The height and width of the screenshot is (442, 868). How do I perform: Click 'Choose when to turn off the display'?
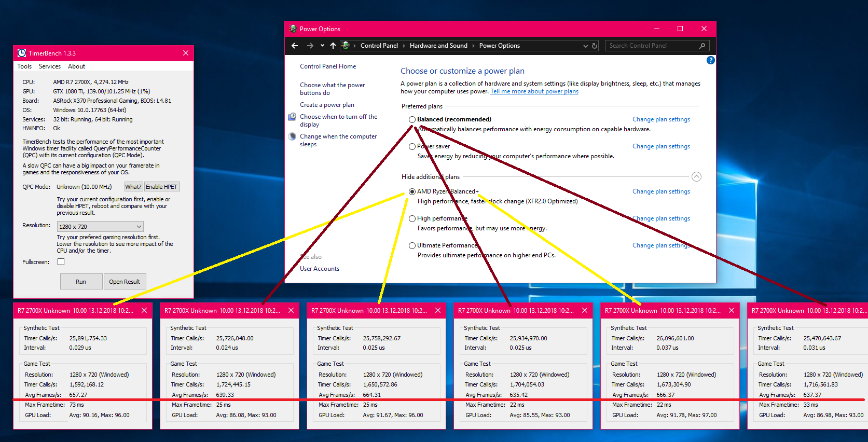pos(338,120)
